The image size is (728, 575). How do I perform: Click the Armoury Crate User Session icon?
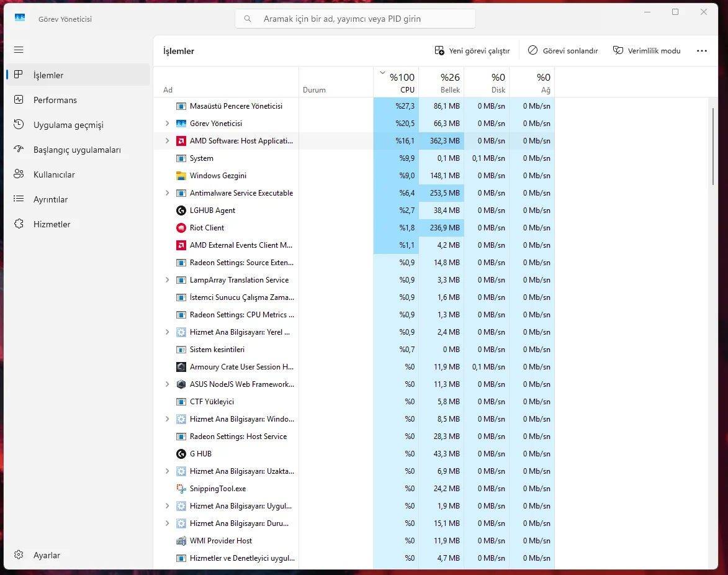181,367
